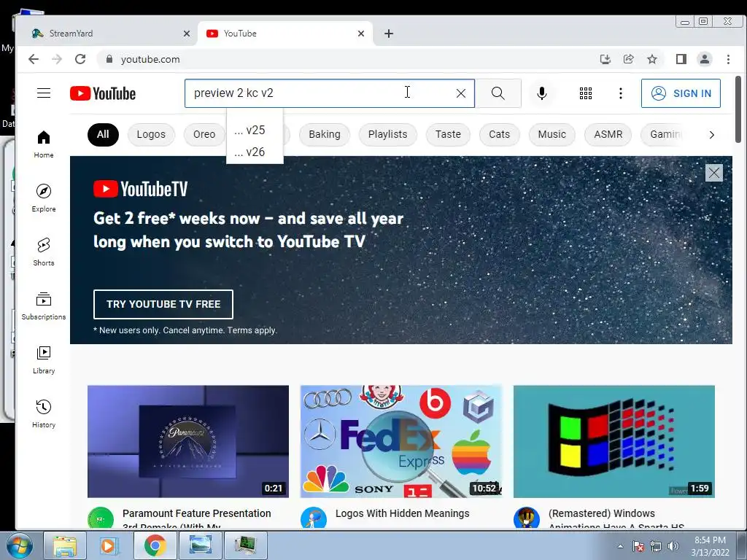Select the Playlists filter chip
This screenshot has width=747, height=560.
pyautogui.click(x=388, y=134)
